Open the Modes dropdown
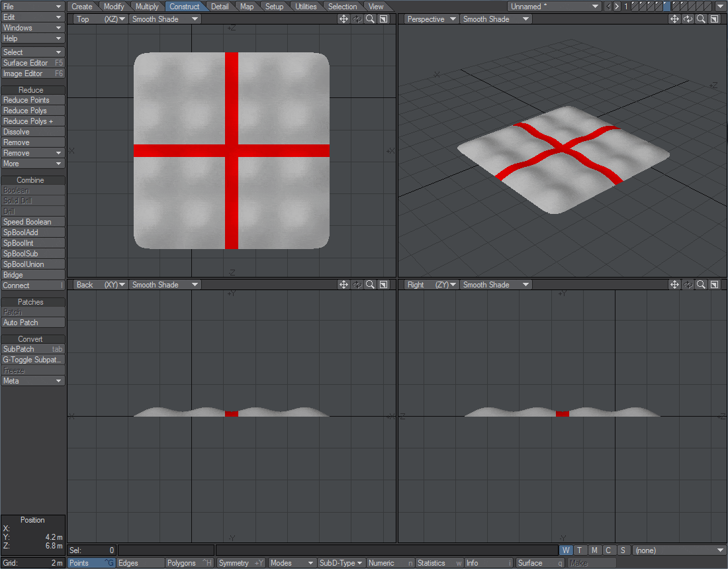728x569 pixels. 292,563
